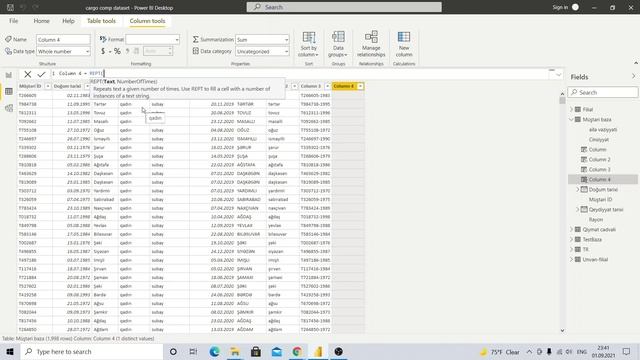Viewport: 640px width, 360px height.
Task: Open Chrome from taskbar
Action: click(297, 351)
